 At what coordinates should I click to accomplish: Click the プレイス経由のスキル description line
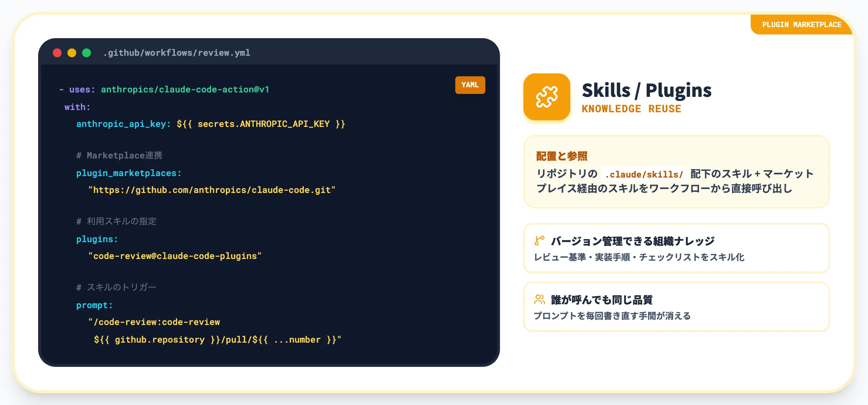pos(664,189)
